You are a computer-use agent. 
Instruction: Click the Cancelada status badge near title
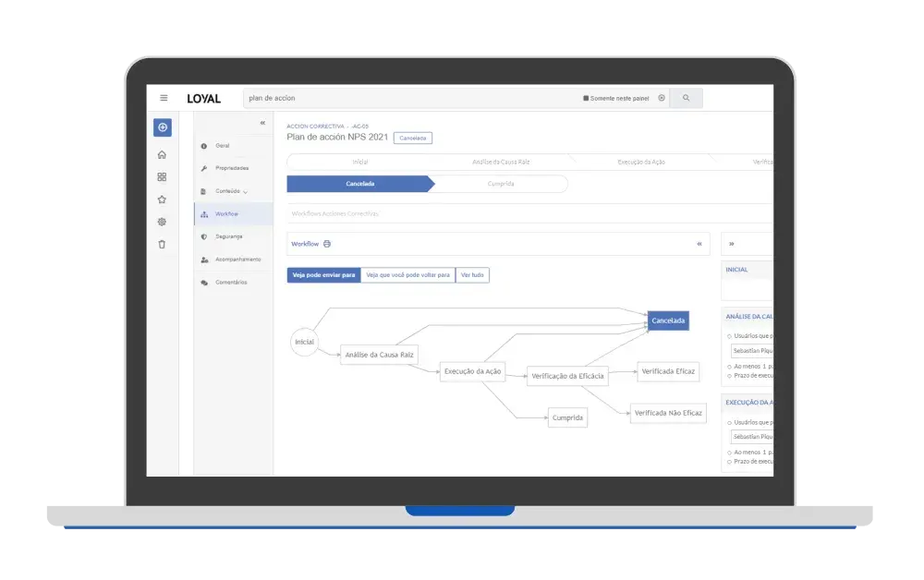pos(412,138)
